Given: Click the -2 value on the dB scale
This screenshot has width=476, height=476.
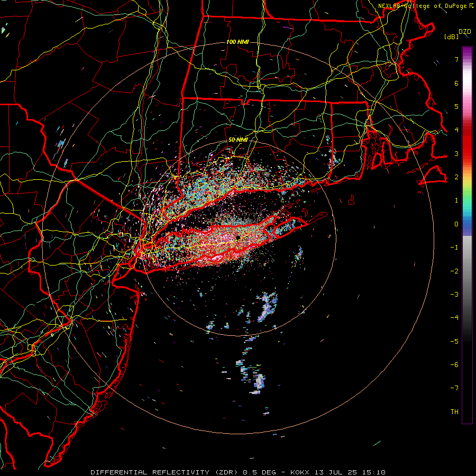Looking at the screenshot, I should (454, 271).
